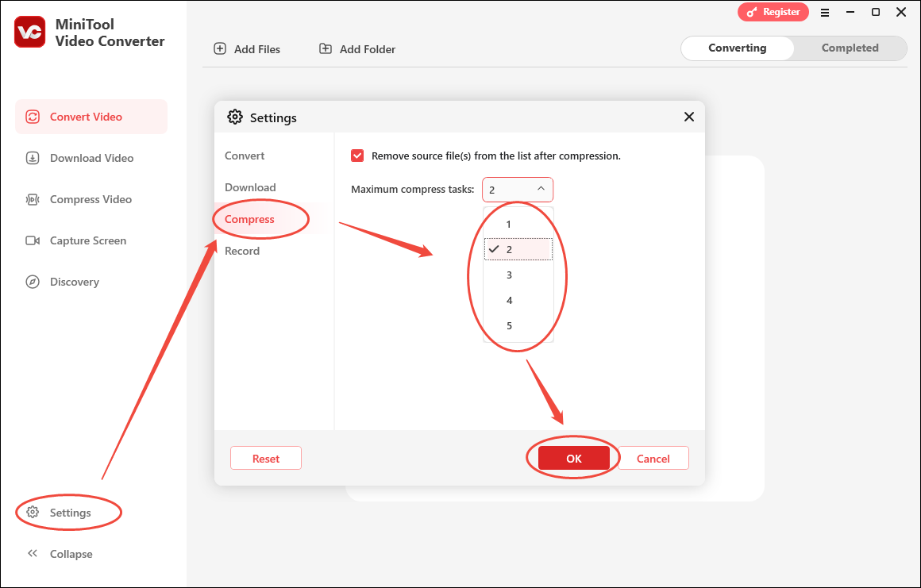The width and height of the screenshot is (921, 588).
Task: Click the Convert Video circular arrows icon
Action: [x=33, y=117]
